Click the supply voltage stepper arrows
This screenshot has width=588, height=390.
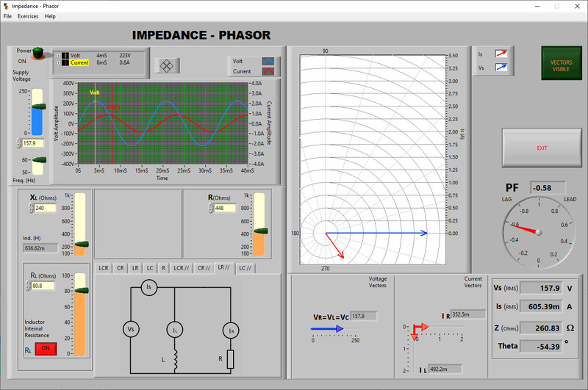click(19, 143)
